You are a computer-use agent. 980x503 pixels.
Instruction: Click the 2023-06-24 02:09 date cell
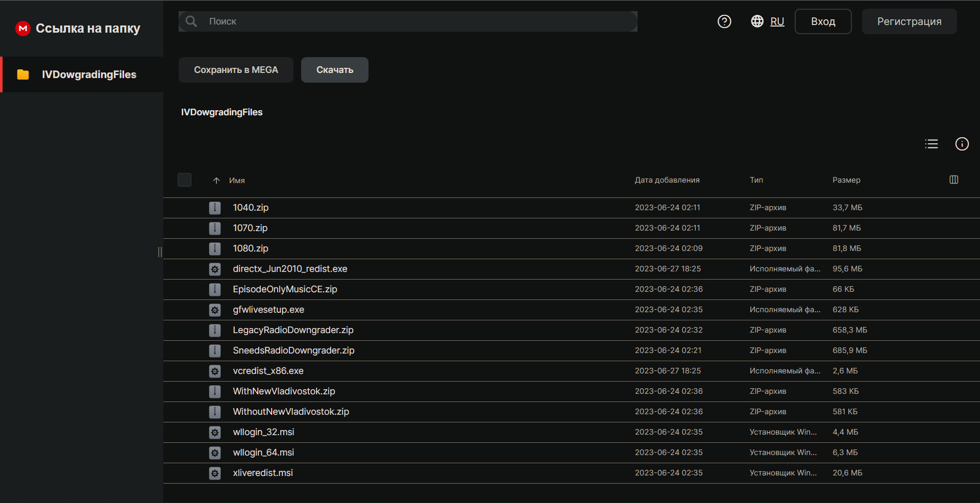[x=669, y=248]
